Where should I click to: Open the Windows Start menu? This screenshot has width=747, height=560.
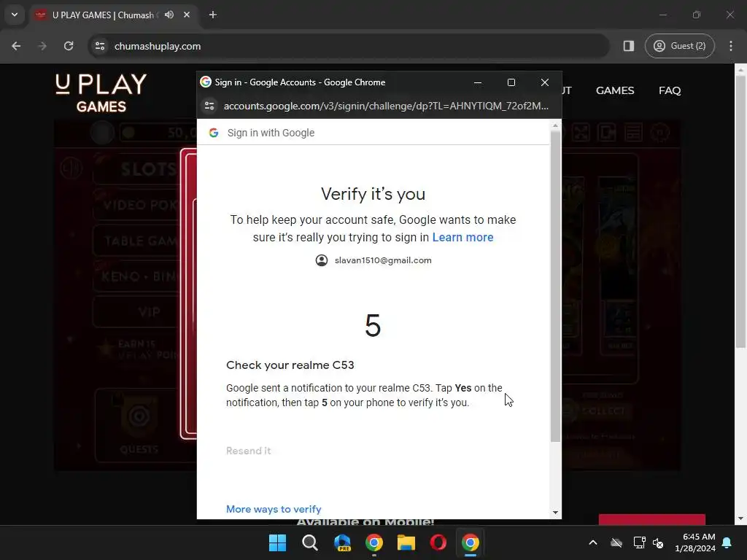tap(277, 542)
